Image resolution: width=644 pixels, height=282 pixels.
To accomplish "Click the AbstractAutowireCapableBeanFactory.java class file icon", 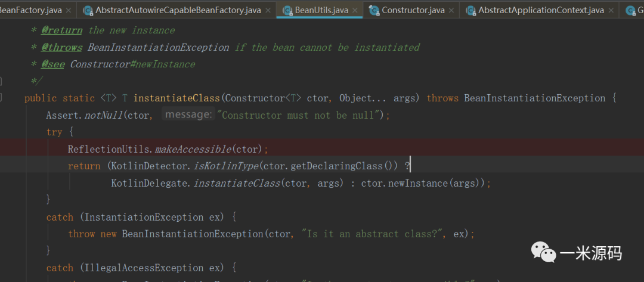I will pos(88,10).
